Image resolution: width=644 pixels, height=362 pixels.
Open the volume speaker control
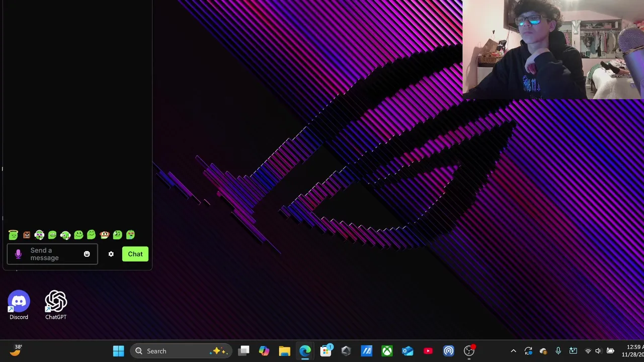point(598,351)
